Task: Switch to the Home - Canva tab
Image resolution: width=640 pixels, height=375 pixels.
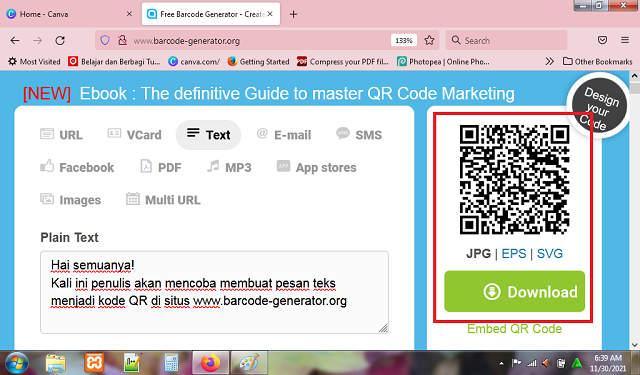Action: tap(69, 14)
